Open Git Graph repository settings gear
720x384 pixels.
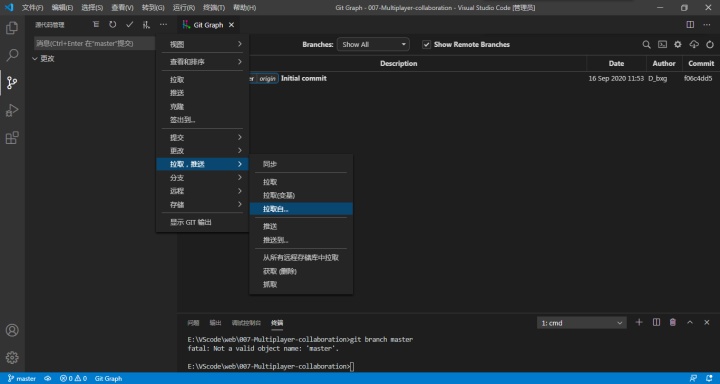[x=678, y=45]
